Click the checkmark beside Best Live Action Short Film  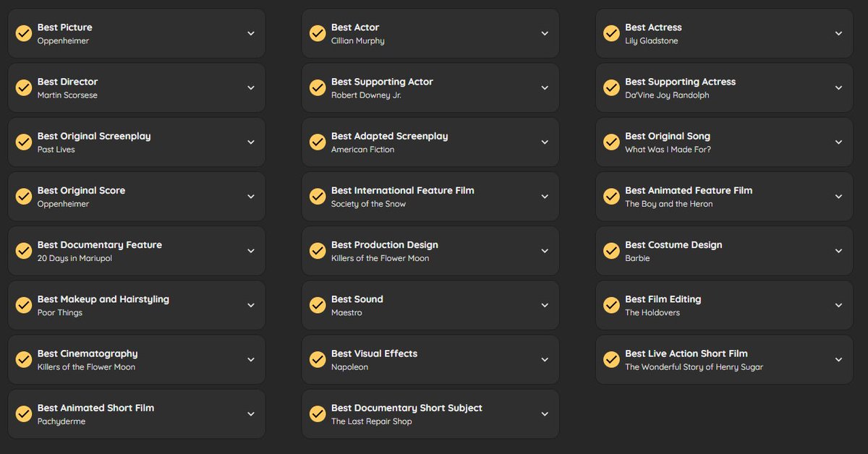point(612,359)
